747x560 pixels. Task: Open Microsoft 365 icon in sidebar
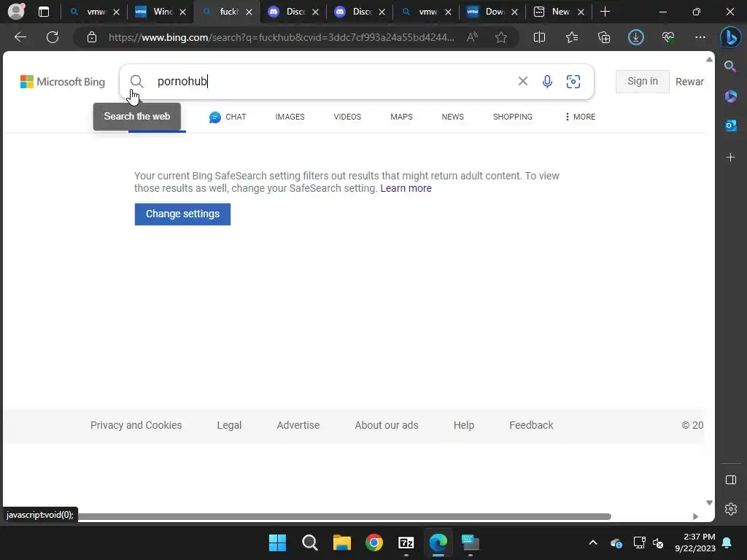(x=730, y=96)
